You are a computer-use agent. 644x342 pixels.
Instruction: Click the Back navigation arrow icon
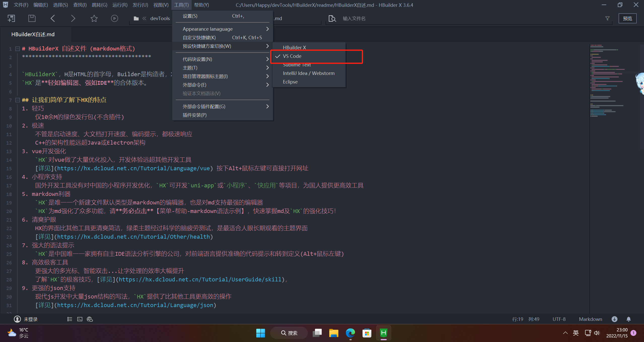53,18
